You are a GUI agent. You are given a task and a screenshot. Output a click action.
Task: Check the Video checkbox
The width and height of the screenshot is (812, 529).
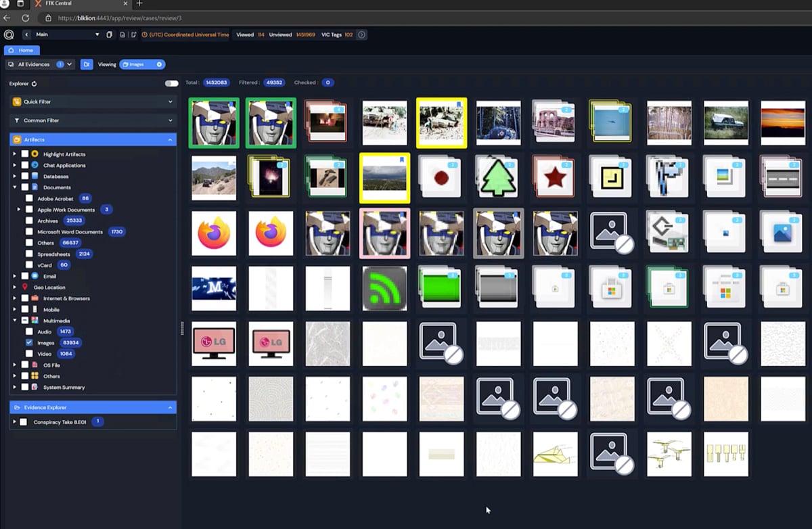[29, 354]
